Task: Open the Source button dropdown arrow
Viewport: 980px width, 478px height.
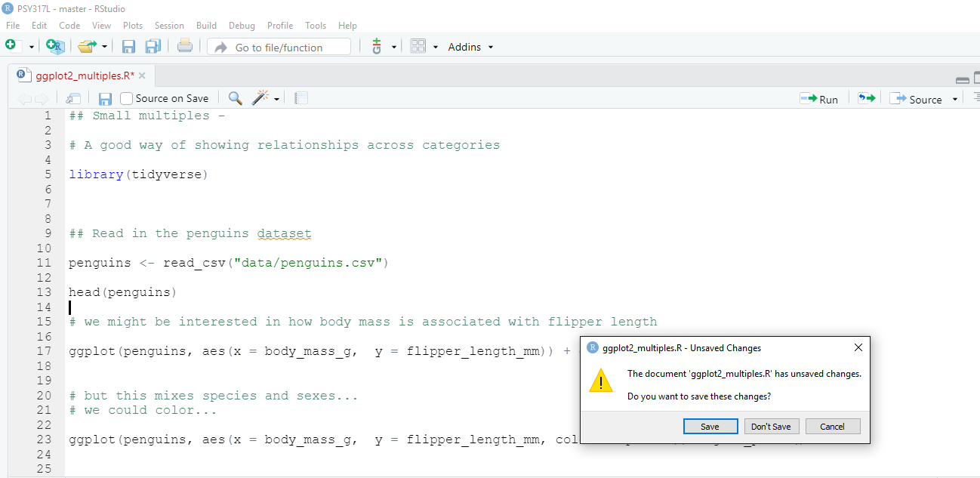Action: [954, 99]
